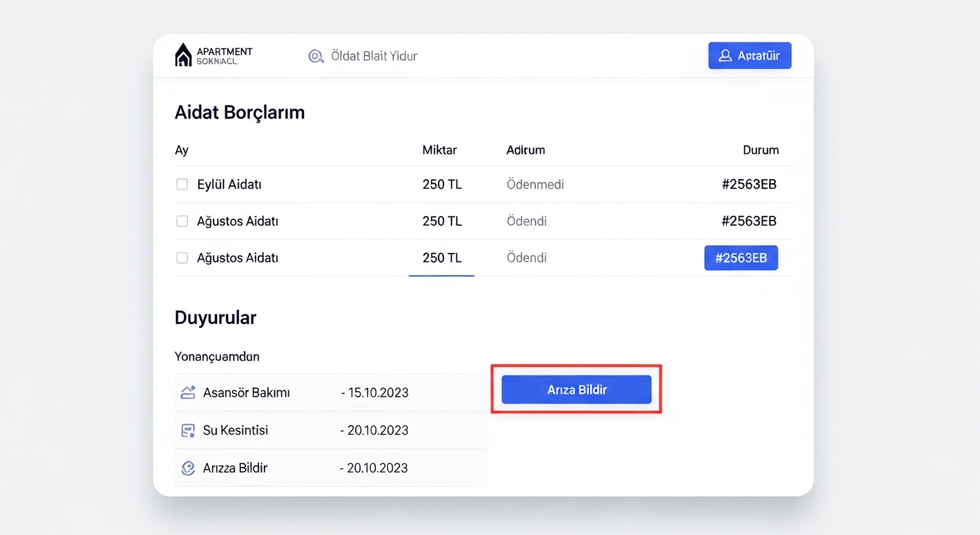
Task: Select the last Ağustos Aidatı row checkbox
Action: 182,258
